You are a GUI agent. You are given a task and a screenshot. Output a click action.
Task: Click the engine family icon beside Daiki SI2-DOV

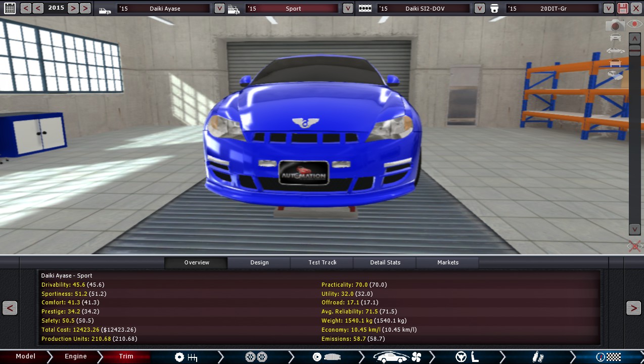pos(365,9)
